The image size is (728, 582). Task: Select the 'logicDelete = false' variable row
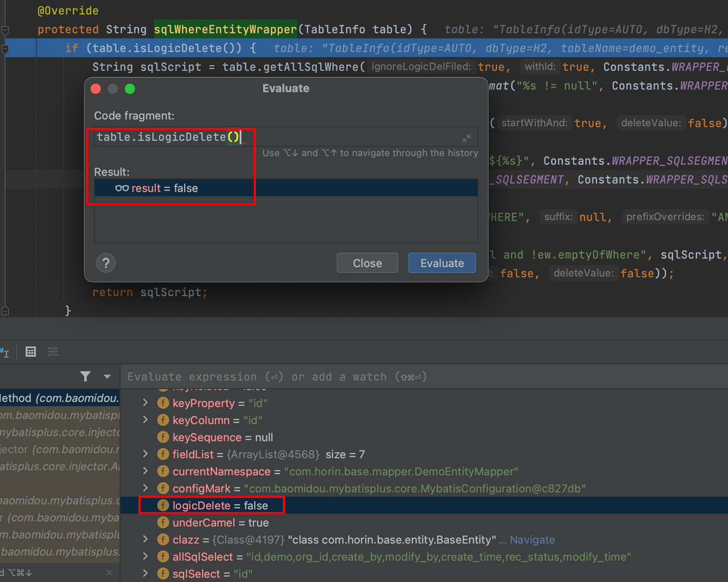click(424, 505)
